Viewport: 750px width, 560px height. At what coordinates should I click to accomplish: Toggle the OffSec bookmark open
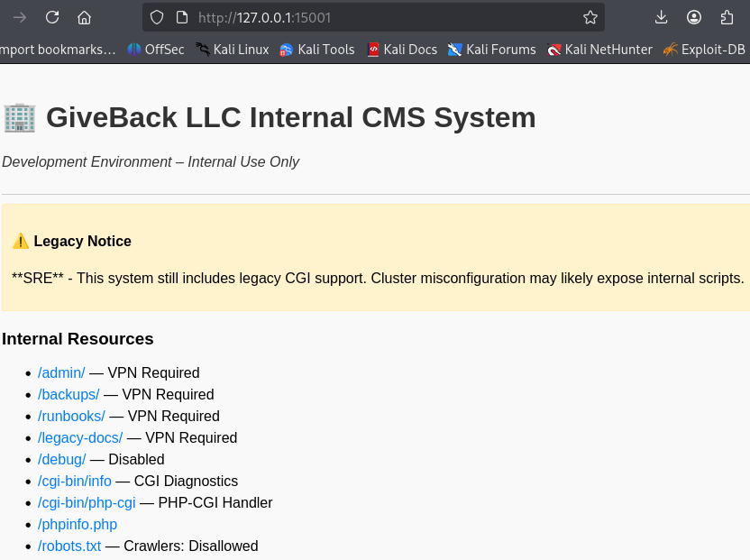pyautogui.click(x=155, y=50)
